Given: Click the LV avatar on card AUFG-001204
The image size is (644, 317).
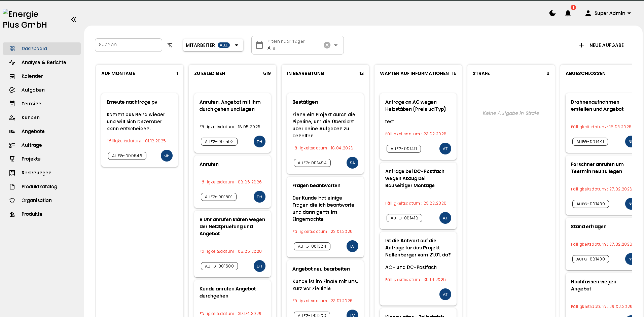Looking at the screenshot, I should click(352, 246).
